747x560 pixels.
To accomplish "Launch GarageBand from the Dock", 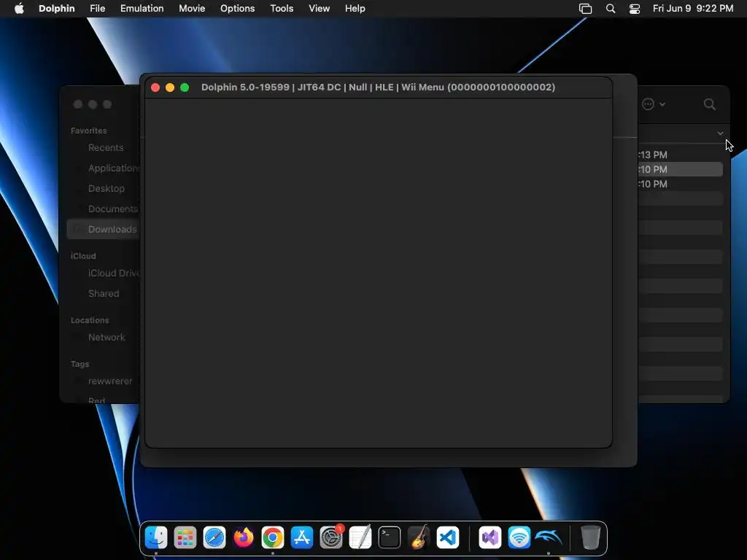I will 419,537.
